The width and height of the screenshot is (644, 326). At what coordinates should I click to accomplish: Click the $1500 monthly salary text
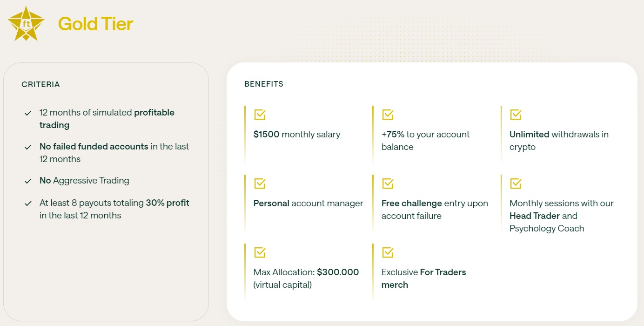[297, 135]
